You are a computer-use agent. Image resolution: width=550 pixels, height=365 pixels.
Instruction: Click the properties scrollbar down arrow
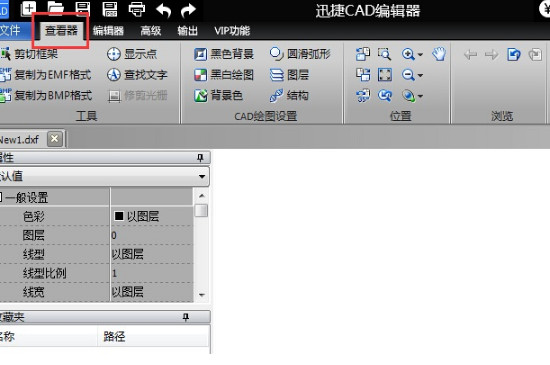(x=202, y=295)
